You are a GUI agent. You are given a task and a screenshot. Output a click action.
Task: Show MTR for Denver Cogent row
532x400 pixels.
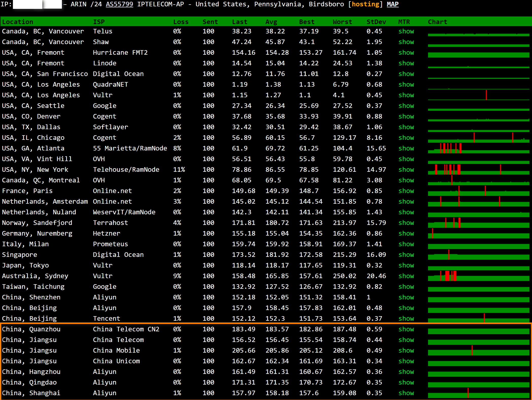406,116
